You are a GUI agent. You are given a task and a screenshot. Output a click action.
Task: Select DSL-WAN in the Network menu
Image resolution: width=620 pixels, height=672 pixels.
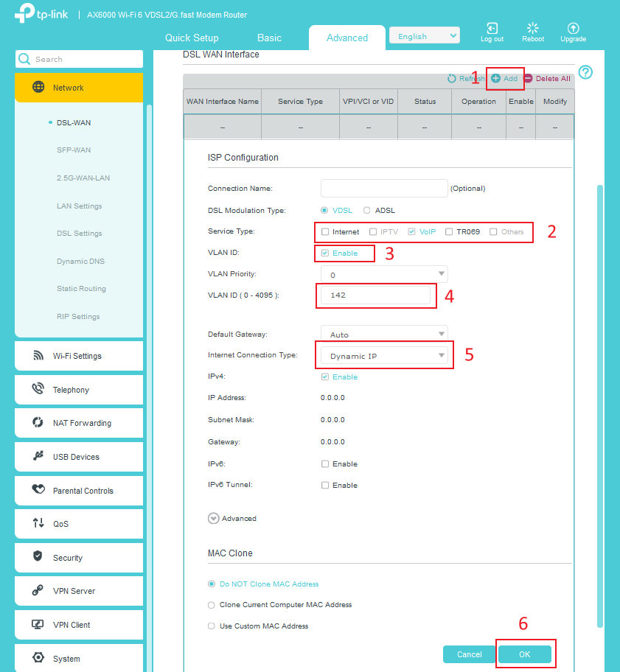point(74,122)
